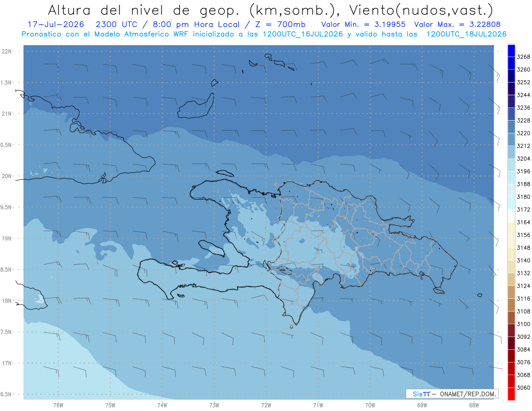Click the '68W' longitude label

[x=474, y=405]
